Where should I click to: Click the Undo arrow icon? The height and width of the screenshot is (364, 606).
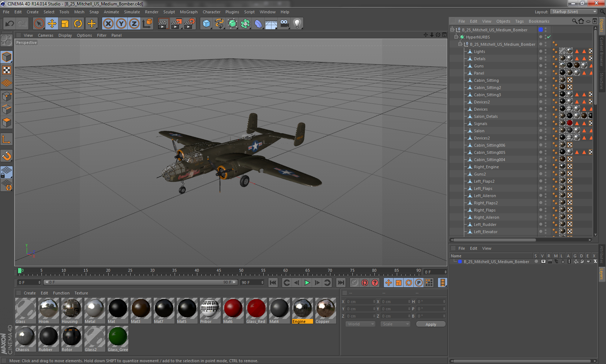point(9,24)
